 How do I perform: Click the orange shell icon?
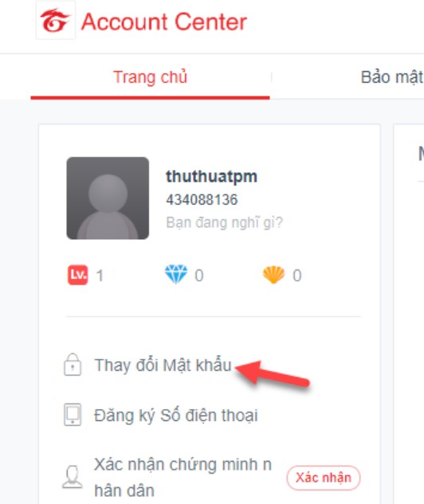273,275
